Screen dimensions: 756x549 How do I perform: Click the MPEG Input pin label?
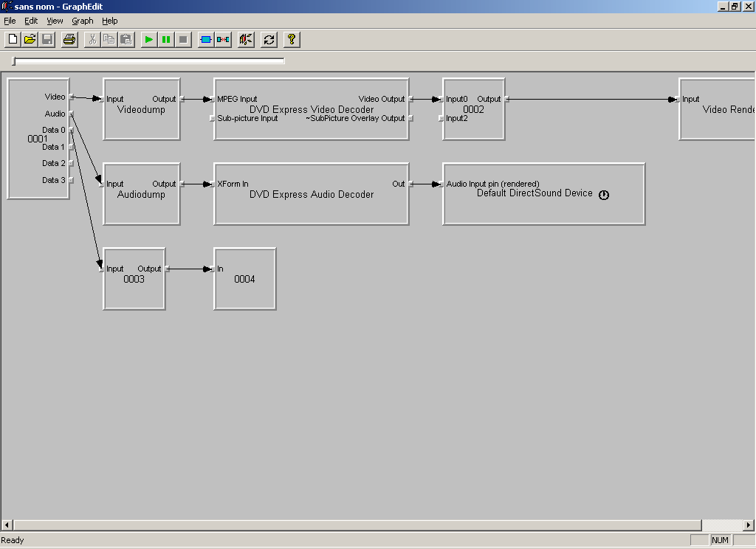click(x=237, y=99)
